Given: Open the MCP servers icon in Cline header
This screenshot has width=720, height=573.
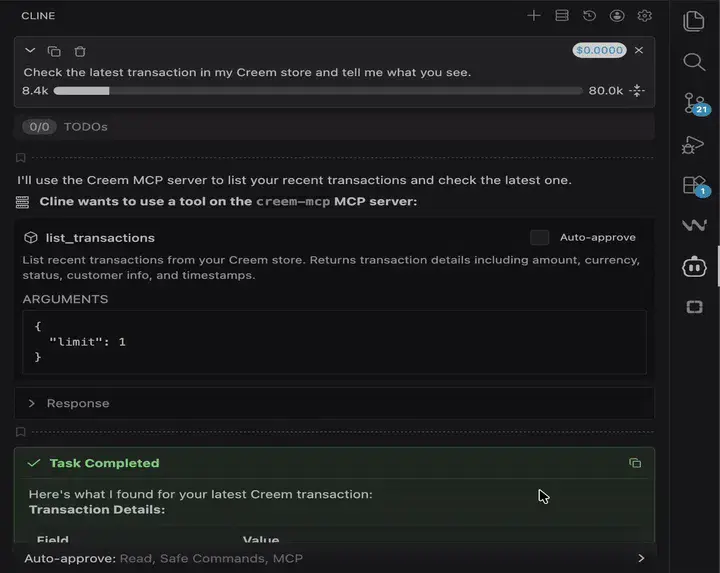Looking at the screenshot, I should click(562, 16).
